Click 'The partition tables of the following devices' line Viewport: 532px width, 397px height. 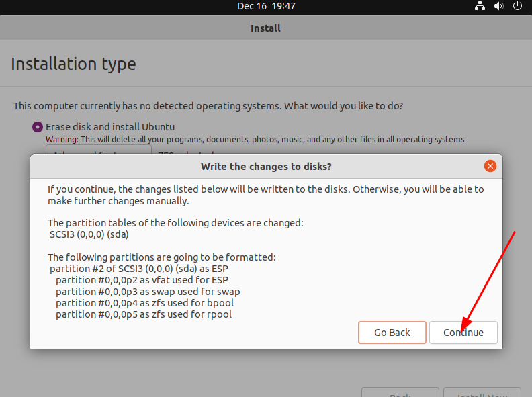click(x=175, y=223)
